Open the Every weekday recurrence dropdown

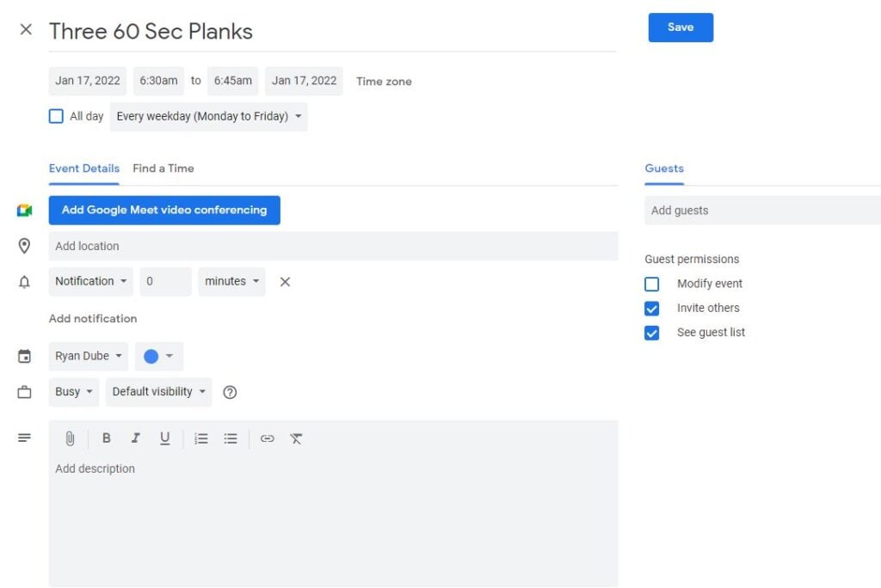pos(208,117)
